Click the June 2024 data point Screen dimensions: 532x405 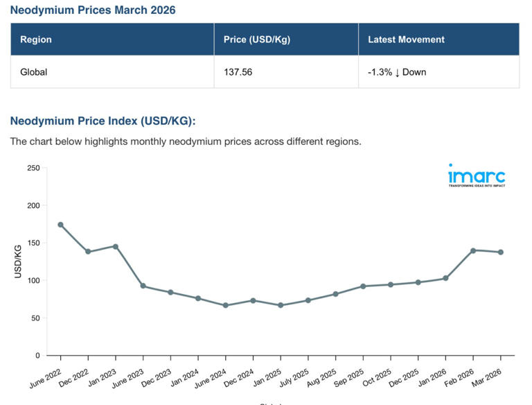[226, 305]
